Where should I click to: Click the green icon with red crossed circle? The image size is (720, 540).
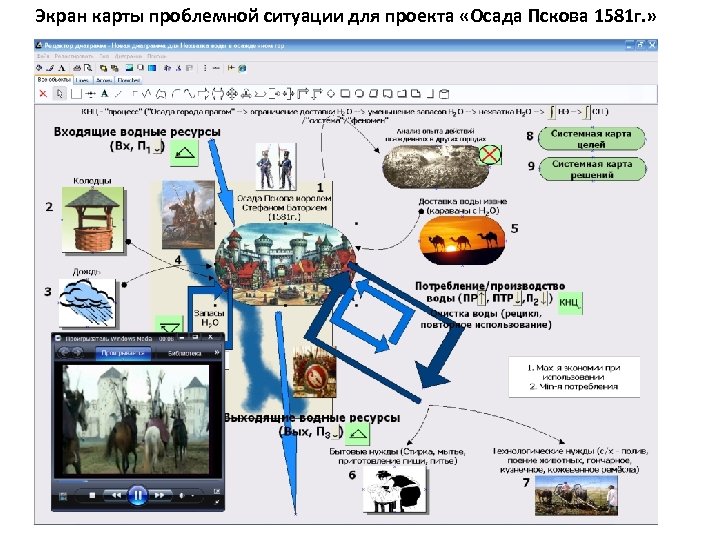(x=489, y=155)
